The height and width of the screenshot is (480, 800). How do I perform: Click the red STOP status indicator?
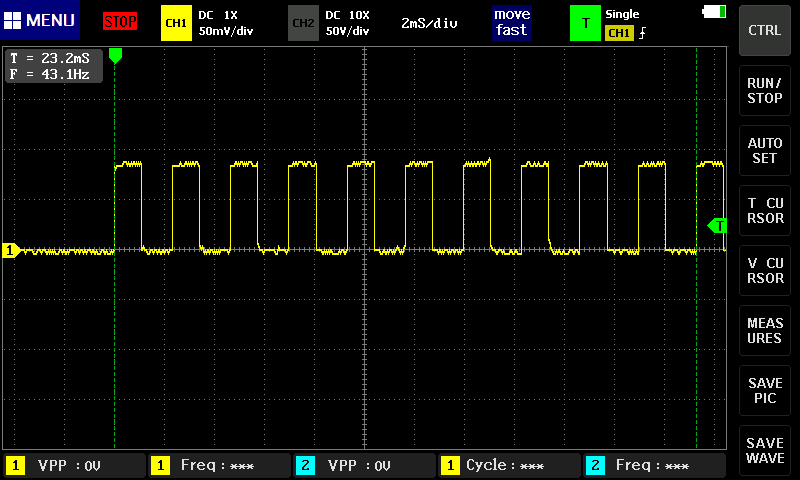pyautogui.click(x=120, y=21)
